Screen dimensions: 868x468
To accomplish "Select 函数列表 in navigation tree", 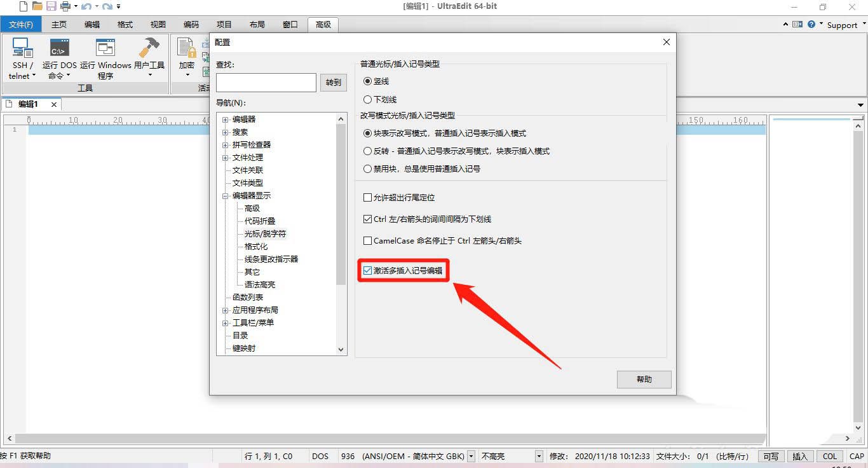I will (x=248, y=298).
